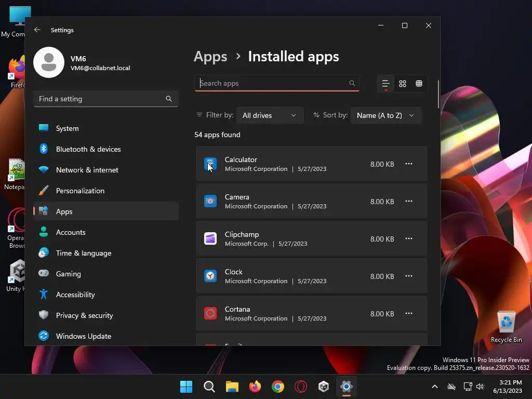
Task: Open System settings category
Action: [x=106, y=128]
